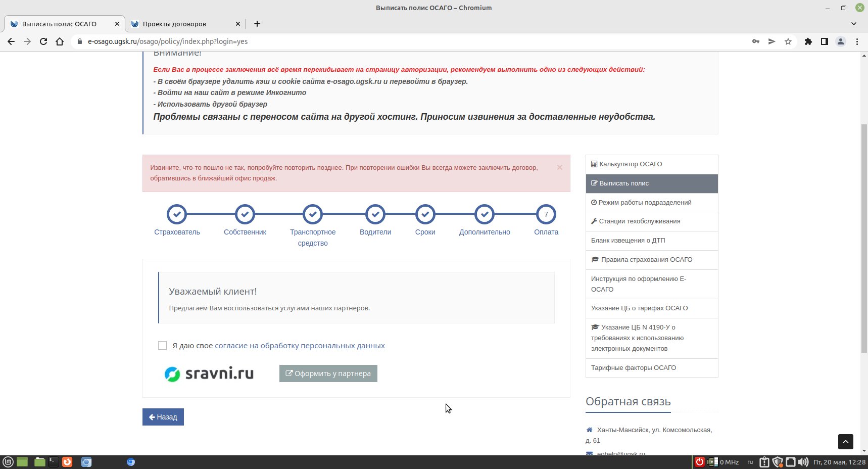
Task: Open the extensions puzzle icon
Action: (x=808, y=41)
